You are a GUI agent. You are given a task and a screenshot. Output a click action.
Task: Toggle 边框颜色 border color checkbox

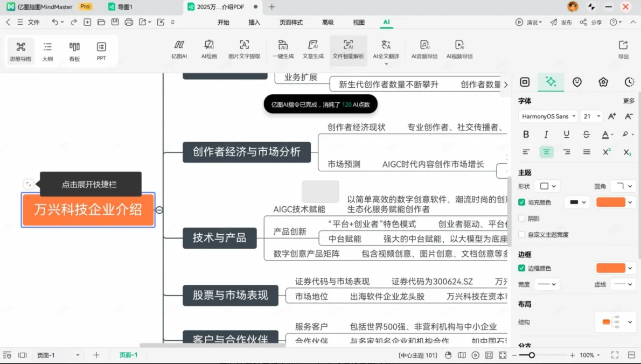pyautogui.click(x=521, y=268)
